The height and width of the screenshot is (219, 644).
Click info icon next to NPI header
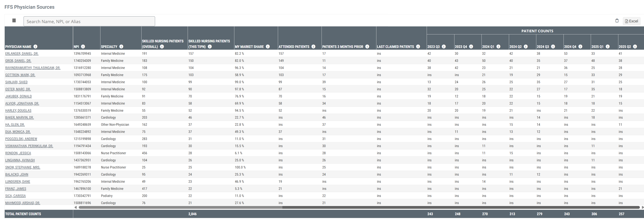[83, 47]
